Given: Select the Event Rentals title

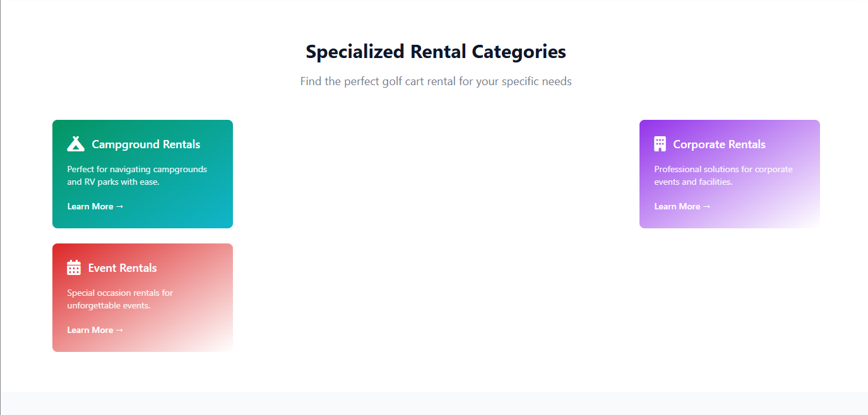Looking at the screenshot, I should pos(122,268).
